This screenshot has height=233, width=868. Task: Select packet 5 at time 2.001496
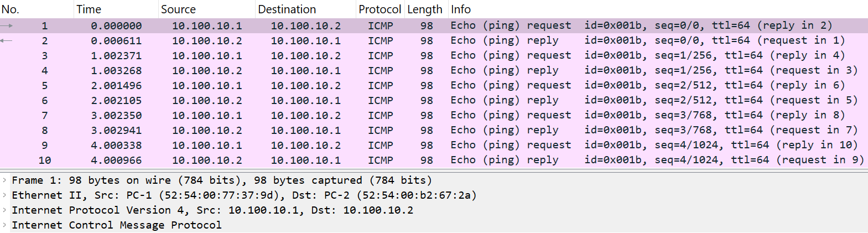point(387,85)
